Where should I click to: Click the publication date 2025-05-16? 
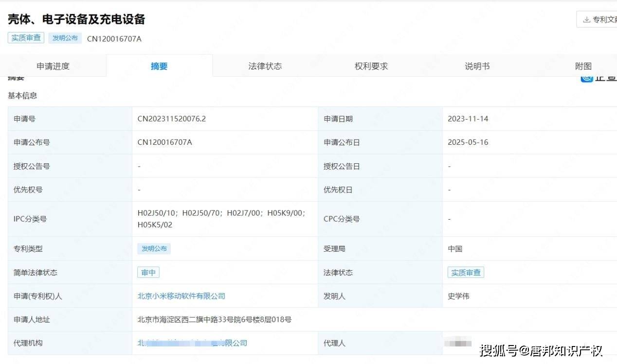468,142
